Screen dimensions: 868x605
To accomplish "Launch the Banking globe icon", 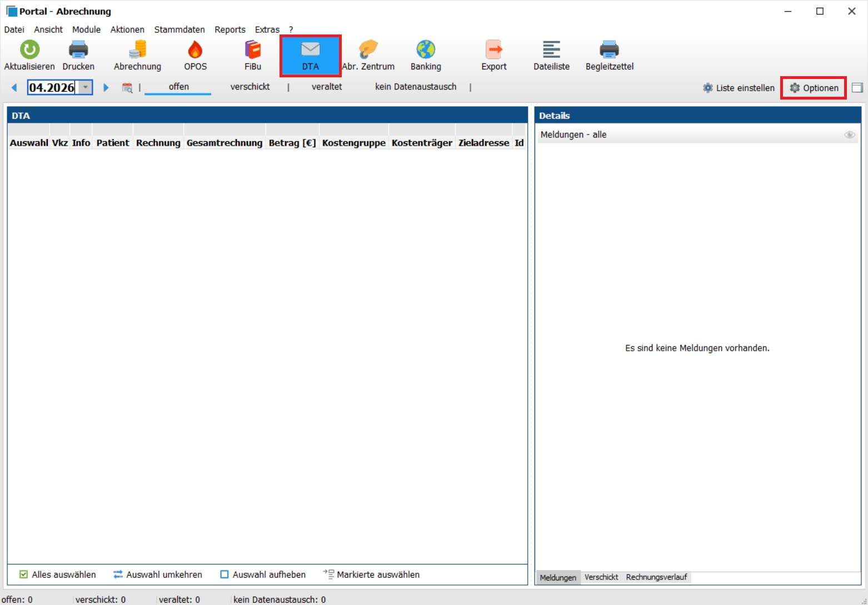I will [426, 50].
